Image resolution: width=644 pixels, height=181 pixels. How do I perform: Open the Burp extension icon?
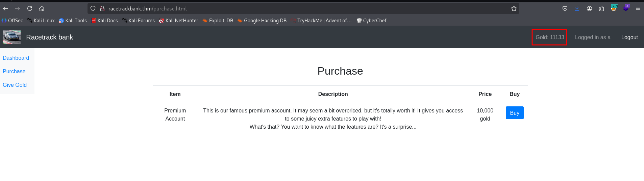coord(614,8)
